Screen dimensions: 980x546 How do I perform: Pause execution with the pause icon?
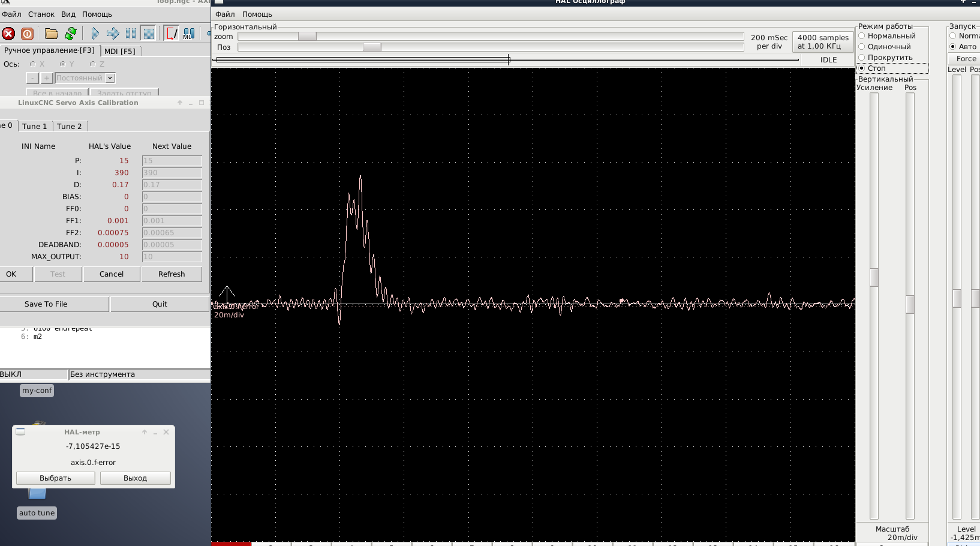coord(131,34)
